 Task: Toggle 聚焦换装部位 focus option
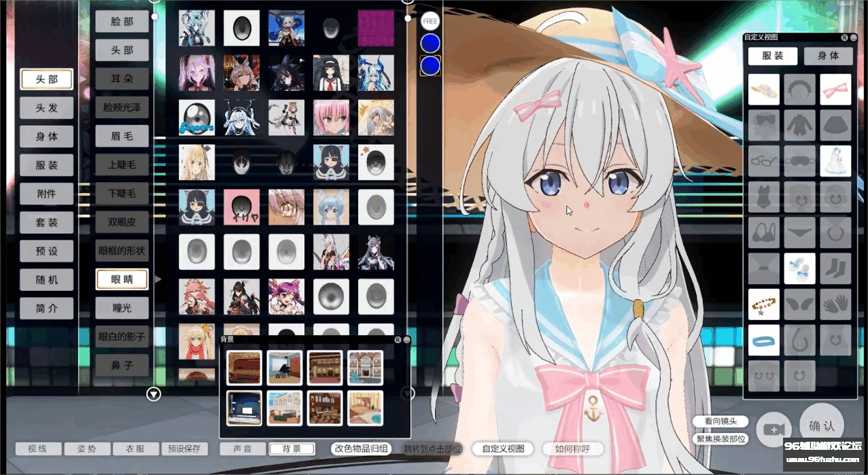[x=721, y=438]
